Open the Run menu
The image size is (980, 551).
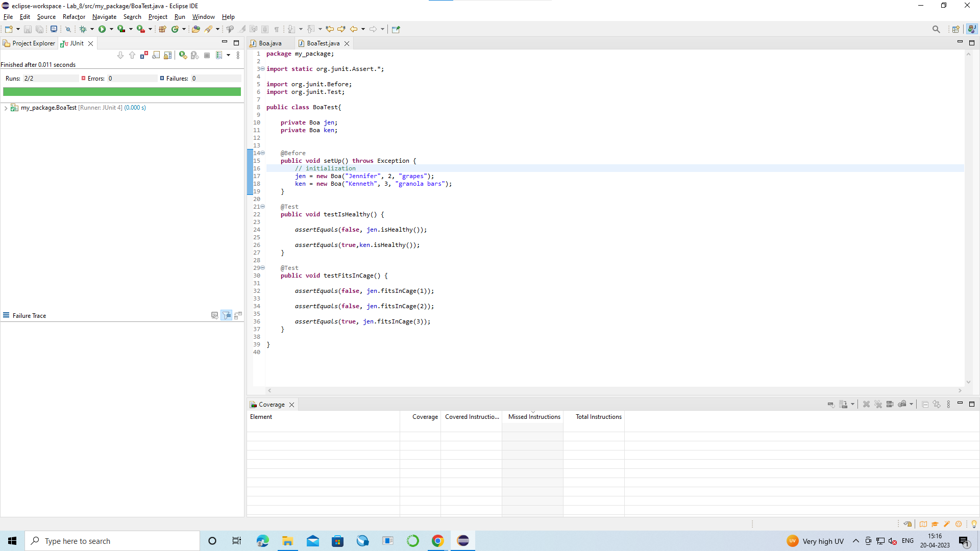(180, 17)
